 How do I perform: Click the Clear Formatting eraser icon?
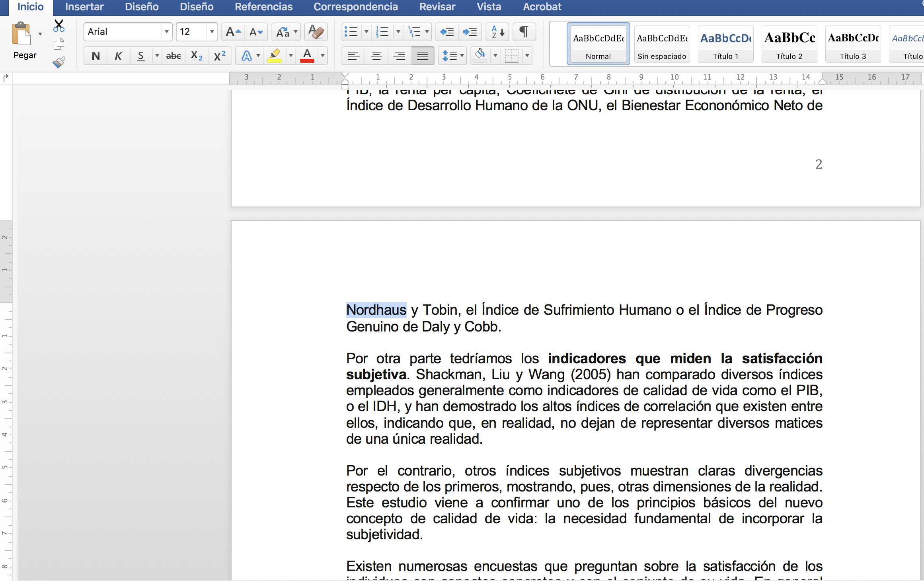click(x=316, y=32)
